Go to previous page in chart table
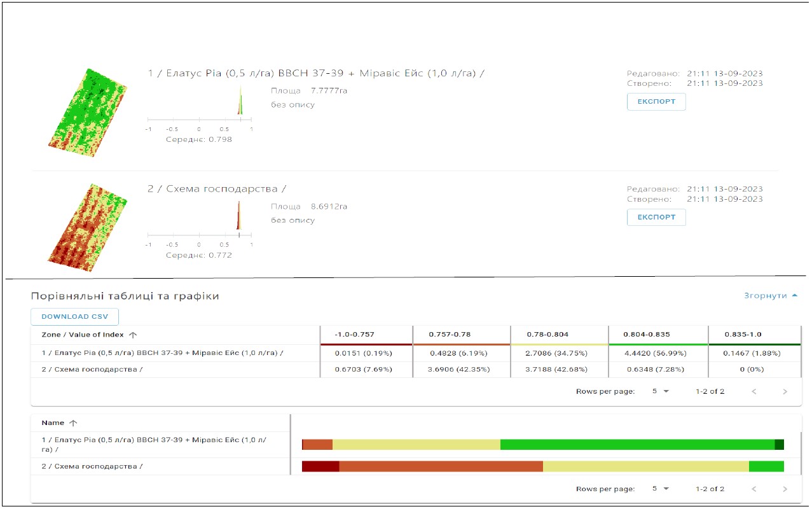This screenshot has height=509, width=812. [x=754, y=489]
